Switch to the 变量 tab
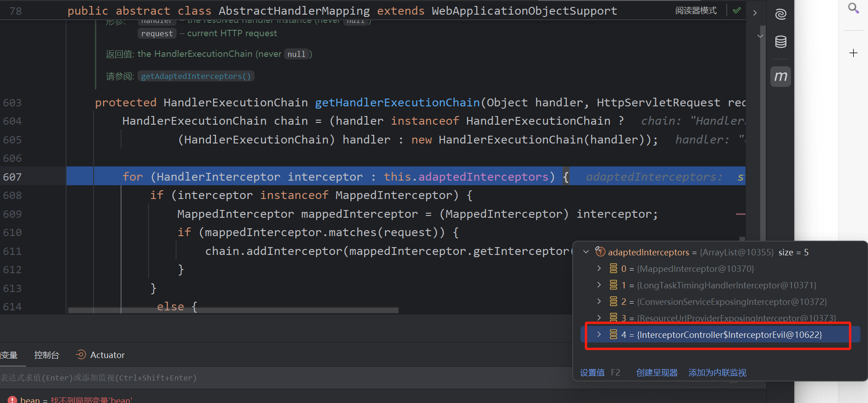This screenshot has height=403, width=868. coord(9,355)
